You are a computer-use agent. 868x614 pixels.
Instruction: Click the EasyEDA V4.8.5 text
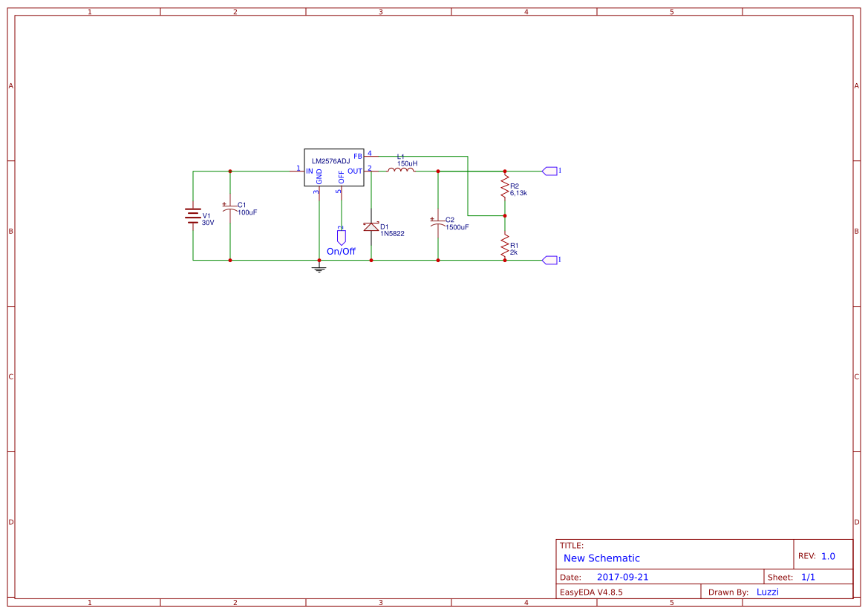point(590,592)
